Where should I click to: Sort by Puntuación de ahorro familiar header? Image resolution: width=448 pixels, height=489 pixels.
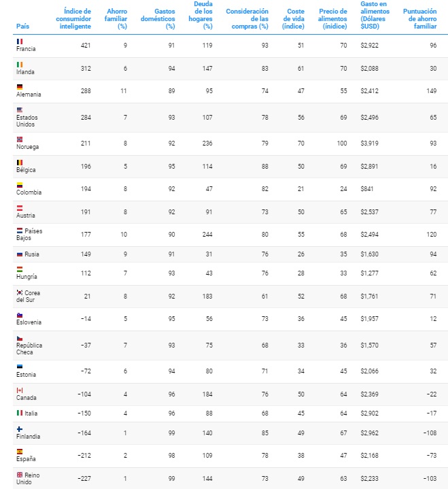click(x=419, y=19)
